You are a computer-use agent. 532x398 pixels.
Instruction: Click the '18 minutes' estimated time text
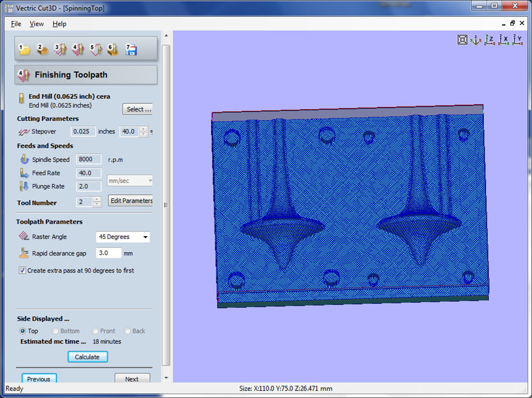pyautogui.click(x=107, y=342)
